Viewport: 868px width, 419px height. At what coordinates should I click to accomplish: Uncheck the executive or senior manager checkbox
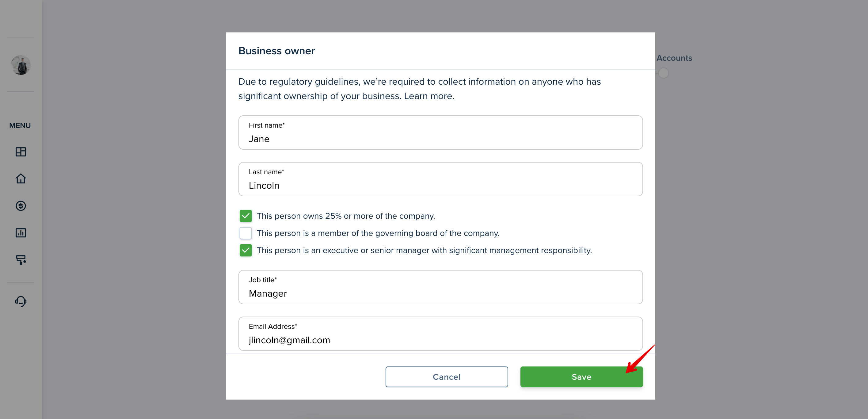point(246,250)
